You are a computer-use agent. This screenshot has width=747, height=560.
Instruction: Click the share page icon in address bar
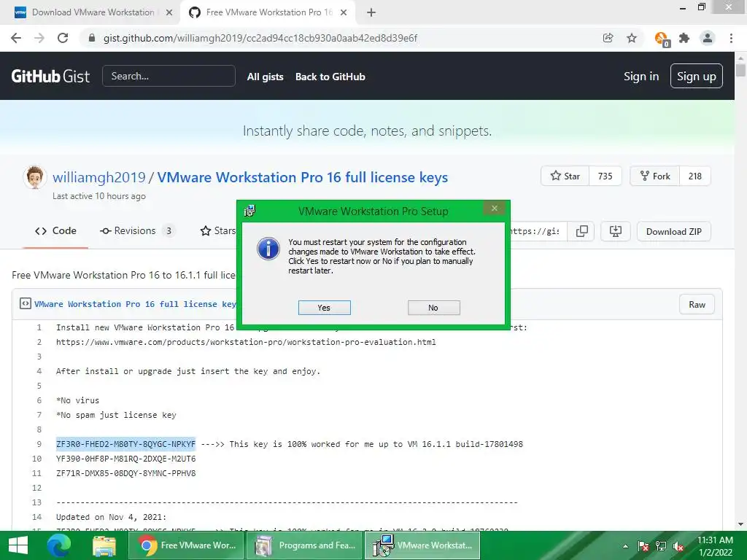pyautogui.click(x=608, y=38)
